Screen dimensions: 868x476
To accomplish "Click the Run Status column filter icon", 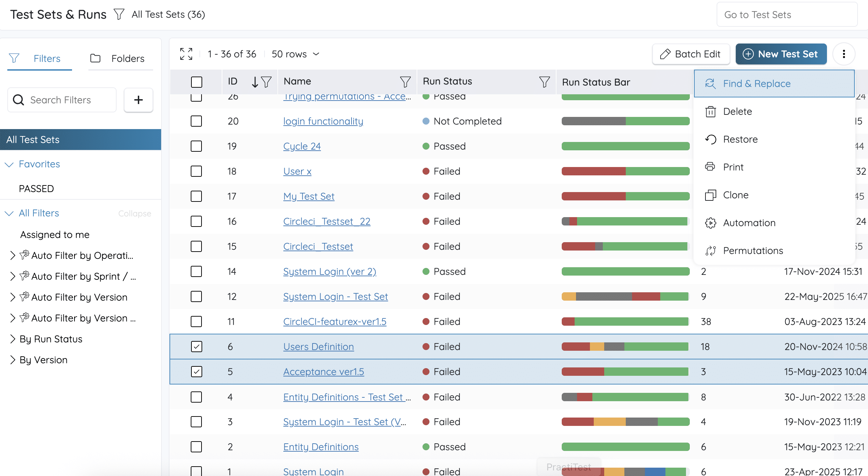I will [x=544, y=82].
